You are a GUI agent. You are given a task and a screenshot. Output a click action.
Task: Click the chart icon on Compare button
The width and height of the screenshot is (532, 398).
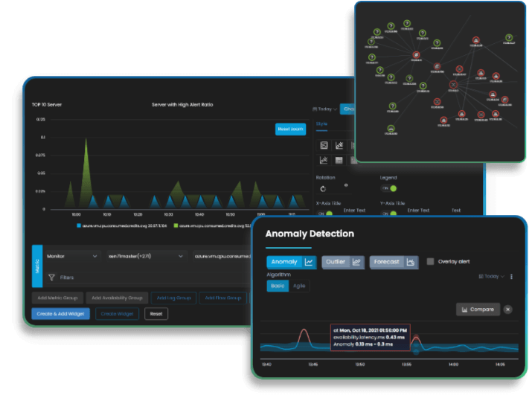pyautogui.click(x=465, y=309)
